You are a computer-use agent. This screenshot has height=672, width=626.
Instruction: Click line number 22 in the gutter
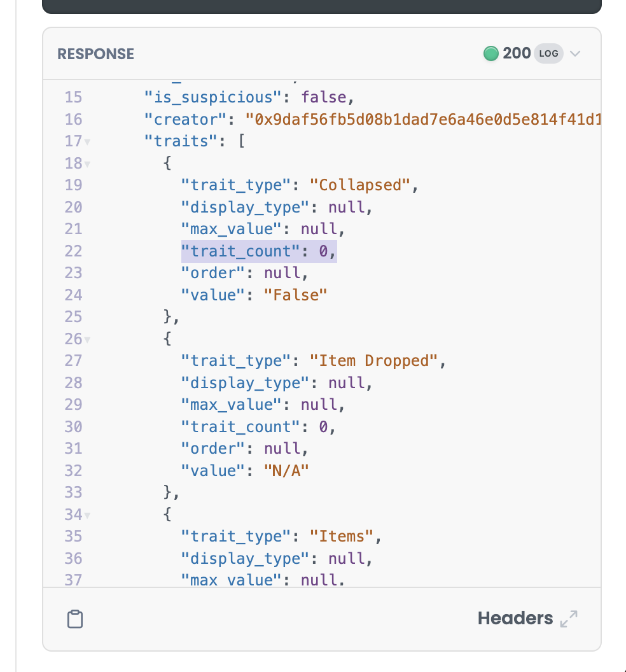(x=73, y=251)
